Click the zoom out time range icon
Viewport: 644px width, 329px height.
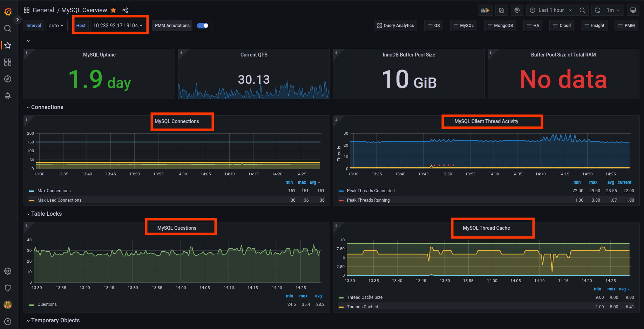[582, 10]
